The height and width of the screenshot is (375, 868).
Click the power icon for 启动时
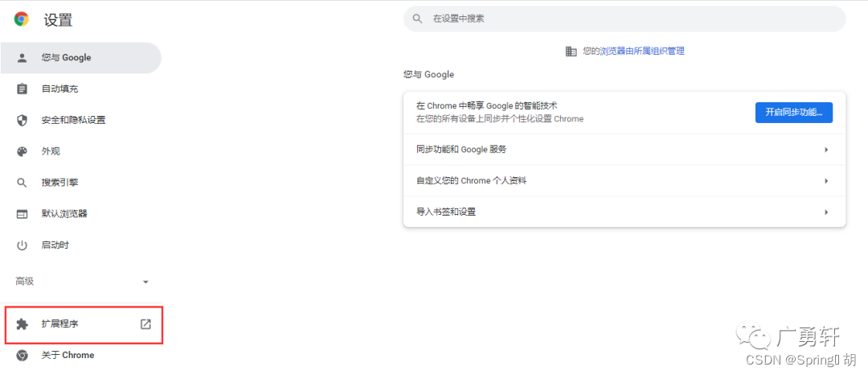(x=23, y=245)
